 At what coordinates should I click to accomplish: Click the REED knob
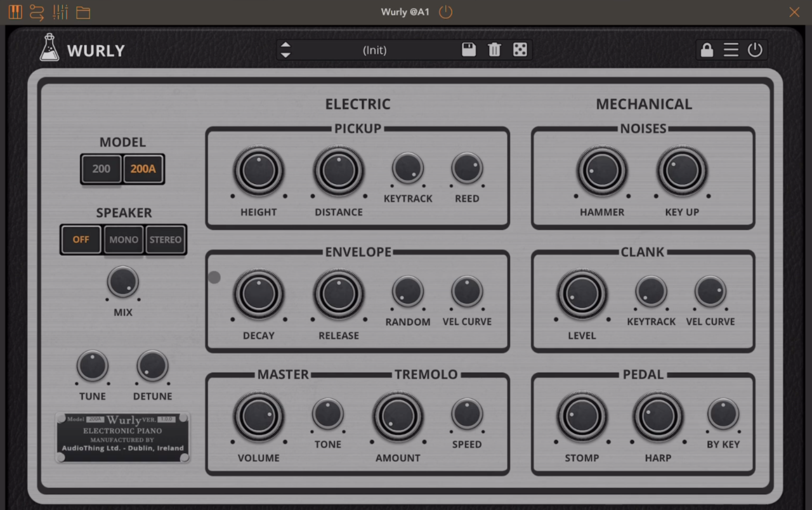click(x=467, y=168)
